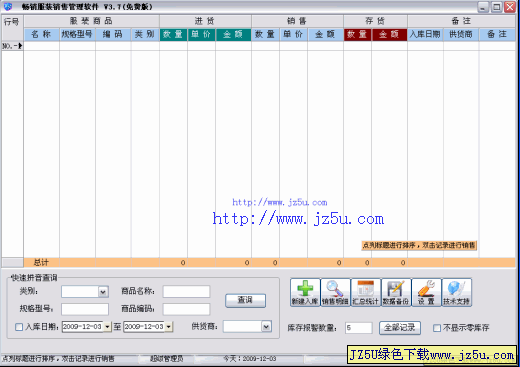The image size is (520, 367).
Task: Open the start date picker dropdown
Action: click(x=107, y=327)
